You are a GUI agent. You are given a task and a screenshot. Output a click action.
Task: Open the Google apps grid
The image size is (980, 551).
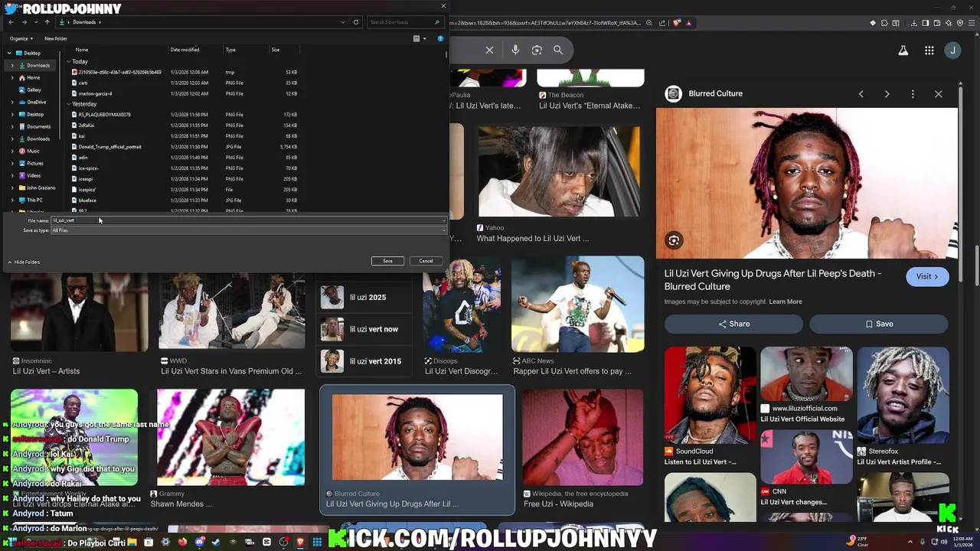click(929, 51)
